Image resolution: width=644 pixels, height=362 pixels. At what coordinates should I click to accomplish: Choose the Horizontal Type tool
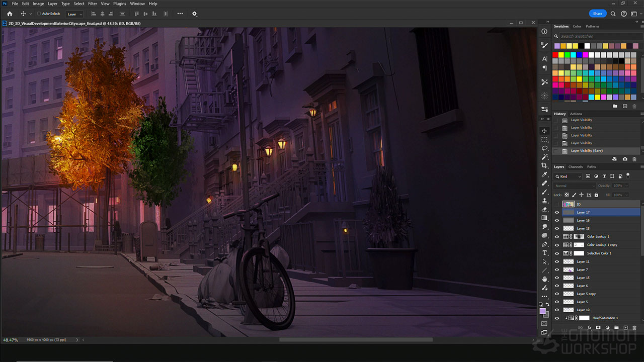click(x=544, y=253)
